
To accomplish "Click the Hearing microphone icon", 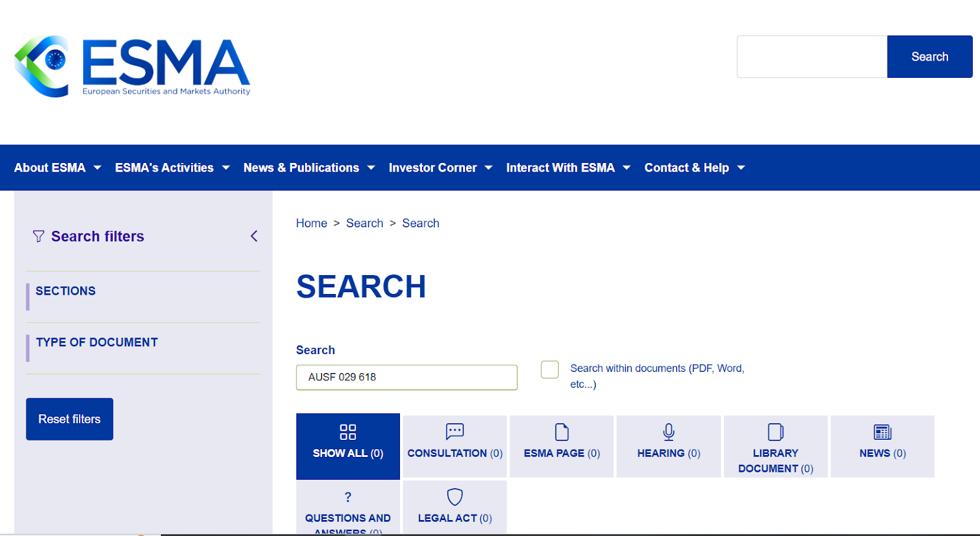I will [x=669, y=432].
